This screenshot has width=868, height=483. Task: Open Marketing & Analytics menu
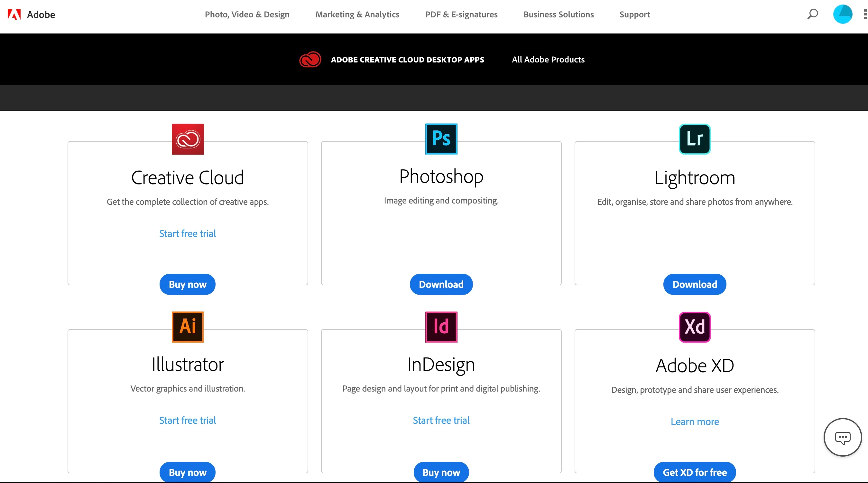[357, 14]
